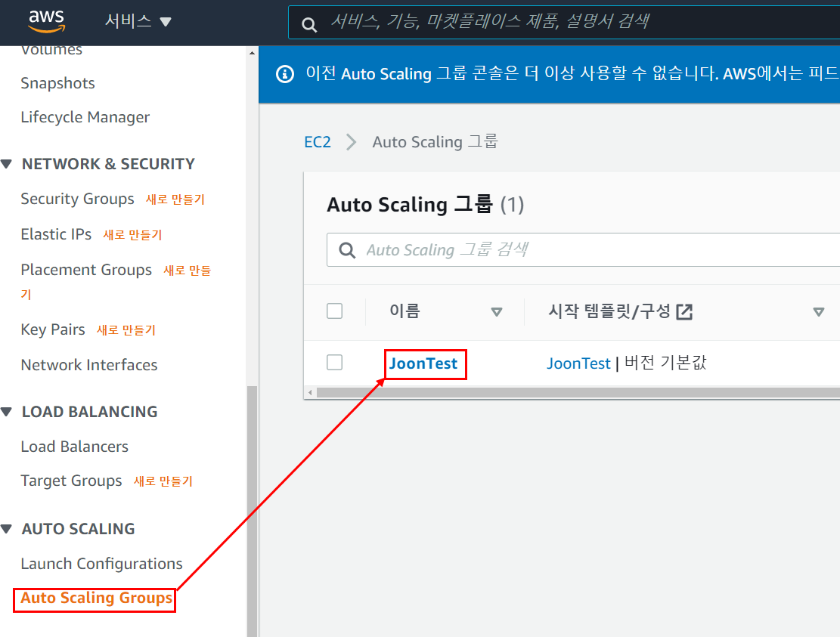
Task: Click the search icon in group filter box
Action: pos(347,250)
